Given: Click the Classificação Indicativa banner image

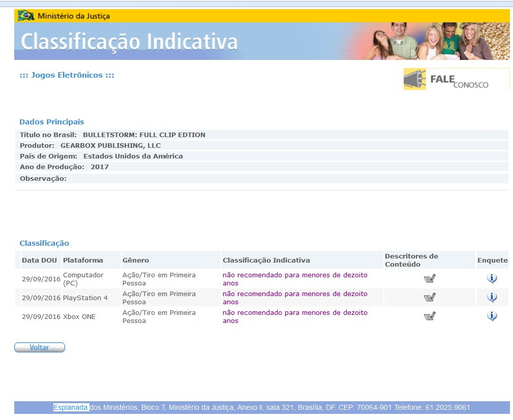Looking at the screenshot, I should click(x=262, y=41).
